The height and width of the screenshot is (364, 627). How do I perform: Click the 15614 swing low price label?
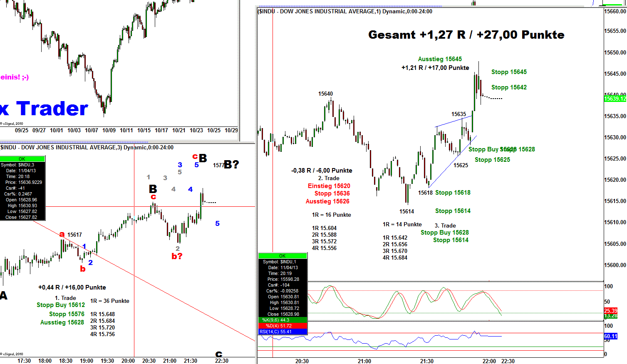pyautogui.click(x=406, y=211)
